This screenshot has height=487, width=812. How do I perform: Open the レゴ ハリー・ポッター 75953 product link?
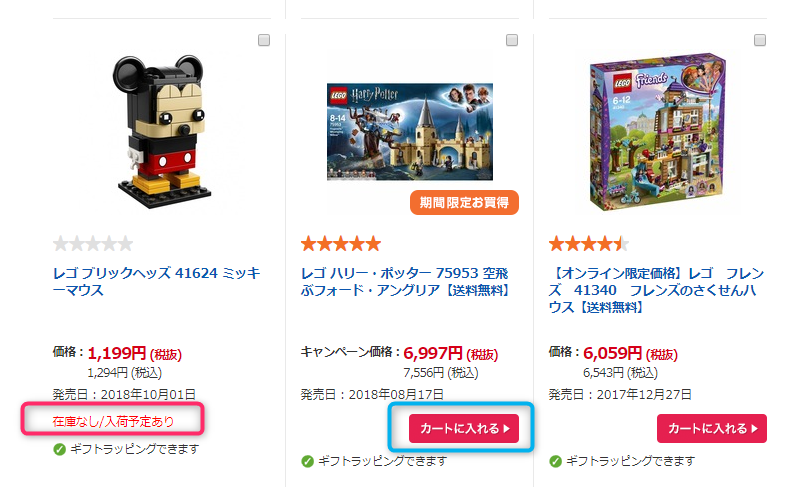tap(405, 281)
